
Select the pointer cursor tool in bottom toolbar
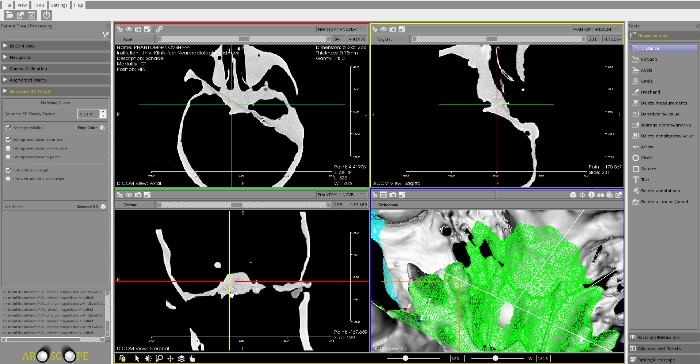coord(137,358)
